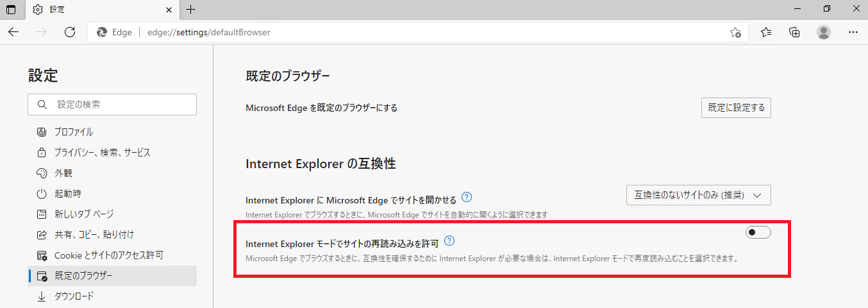The width and height of the screenshot is (868, 308).
Task: Click the user profile avatar icon
Action: (824, 32)
